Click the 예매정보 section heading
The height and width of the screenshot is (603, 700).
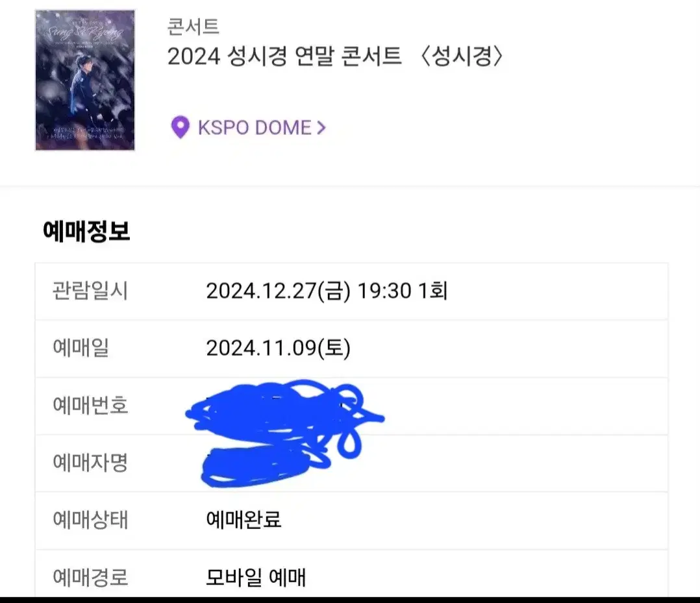pos(86,232)
